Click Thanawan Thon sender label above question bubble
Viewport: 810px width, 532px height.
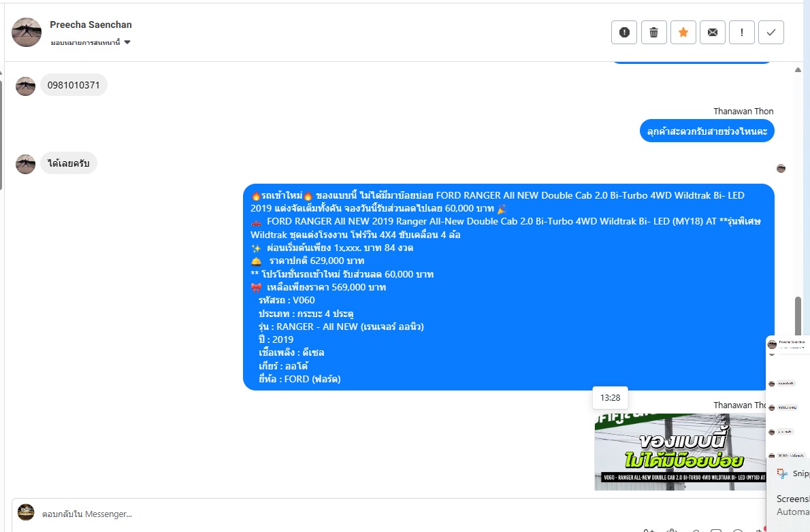coord(743,111)
